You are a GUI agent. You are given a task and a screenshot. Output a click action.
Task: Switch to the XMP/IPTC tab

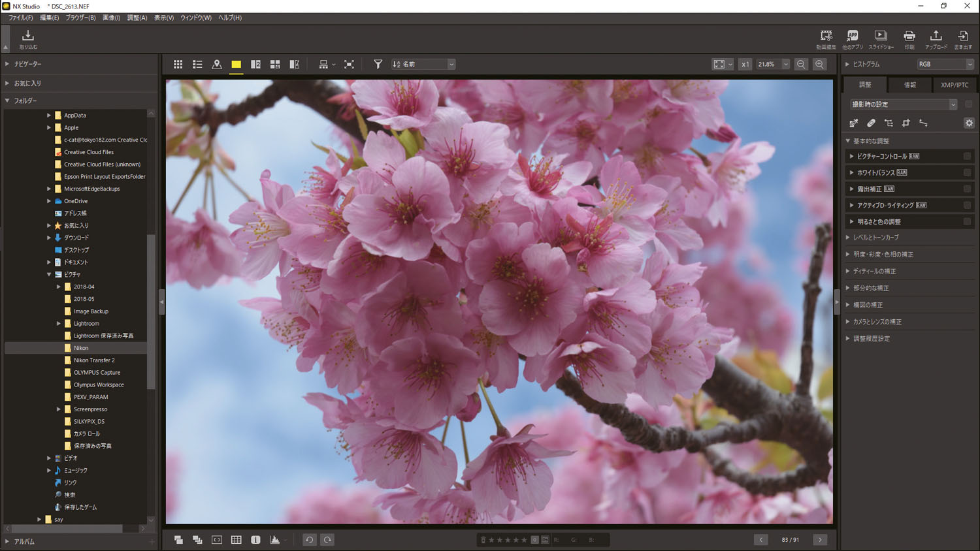click(955, 85)
